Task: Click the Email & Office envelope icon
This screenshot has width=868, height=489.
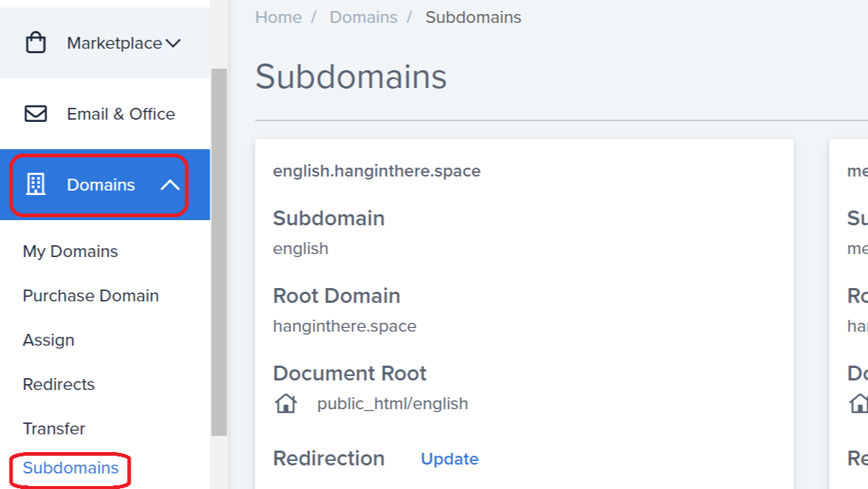Action: 35,114
